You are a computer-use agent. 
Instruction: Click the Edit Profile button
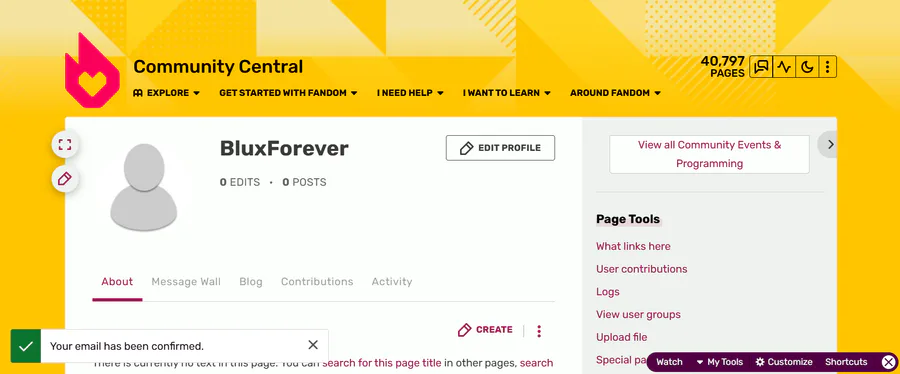(x=501, y=148)
